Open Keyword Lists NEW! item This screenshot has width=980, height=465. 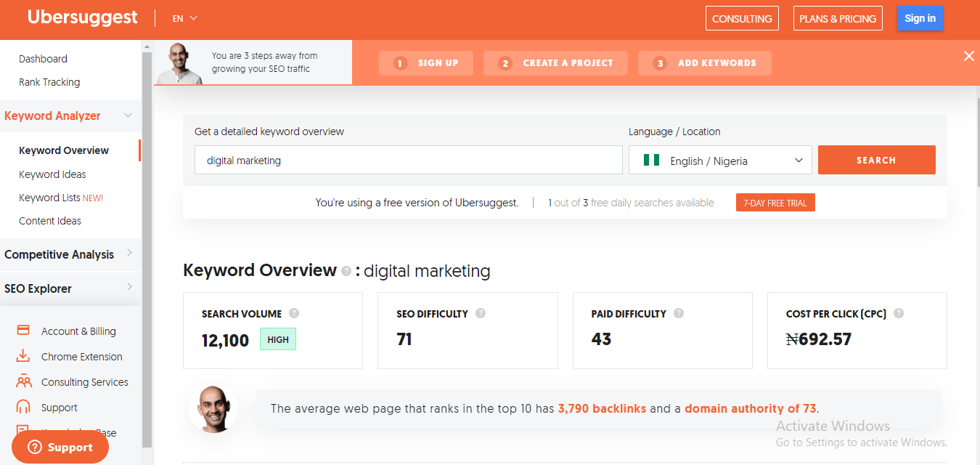pyautogui.click(x=61, y=198)
